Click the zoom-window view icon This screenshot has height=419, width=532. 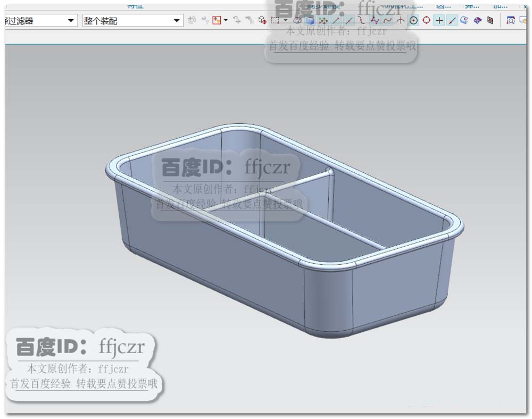pyautogui.click(x=510, y=20)
